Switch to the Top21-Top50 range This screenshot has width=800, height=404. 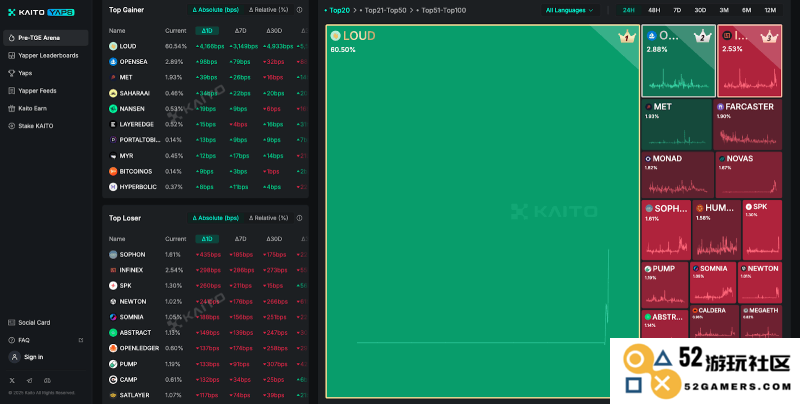(383, 10)
